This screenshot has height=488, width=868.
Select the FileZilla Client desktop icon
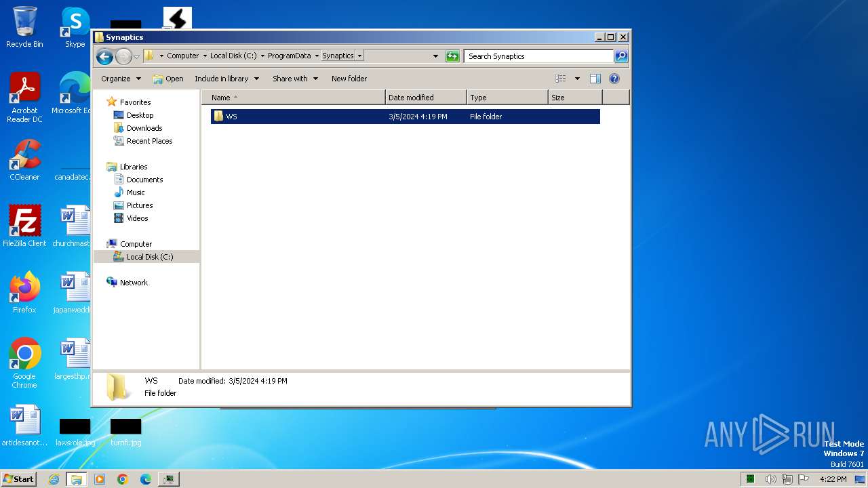point(24,226)
